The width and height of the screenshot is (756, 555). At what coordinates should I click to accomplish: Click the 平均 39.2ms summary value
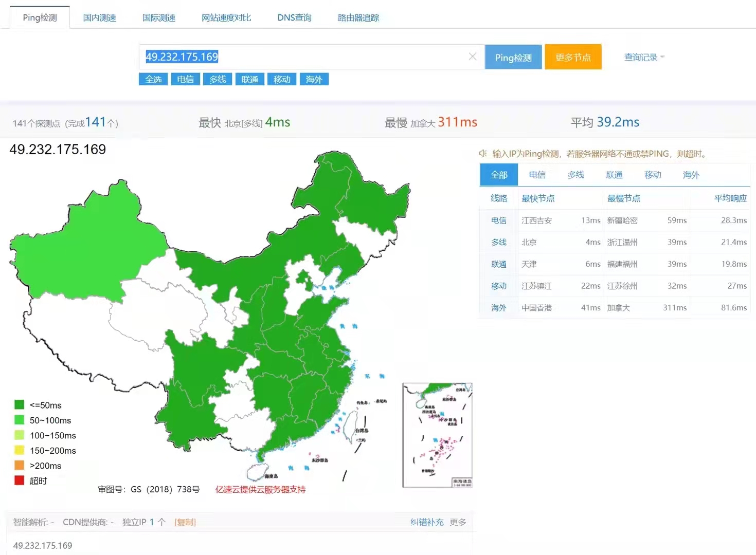pos(605,122)
